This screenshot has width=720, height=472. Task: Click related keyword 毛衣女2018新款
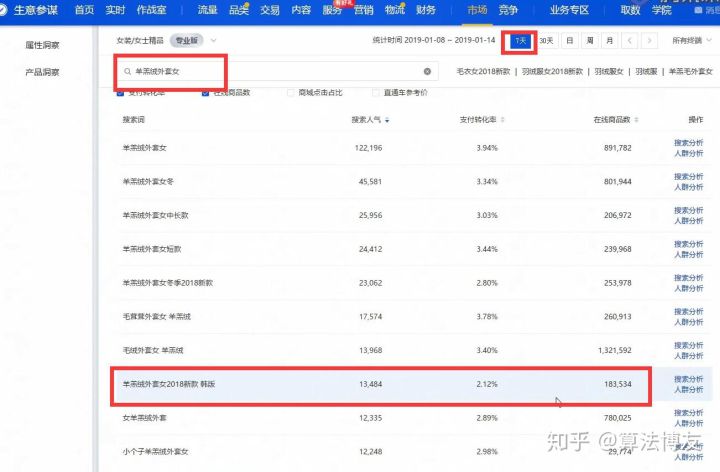(483, 72)
